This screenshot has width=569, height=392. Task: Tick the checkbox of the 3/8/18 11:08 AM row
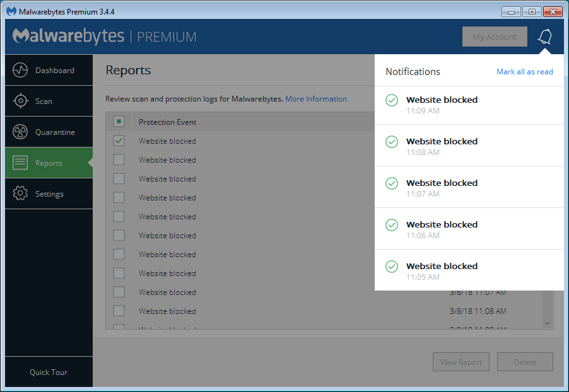pyautogui.click(x=119, y=311)
